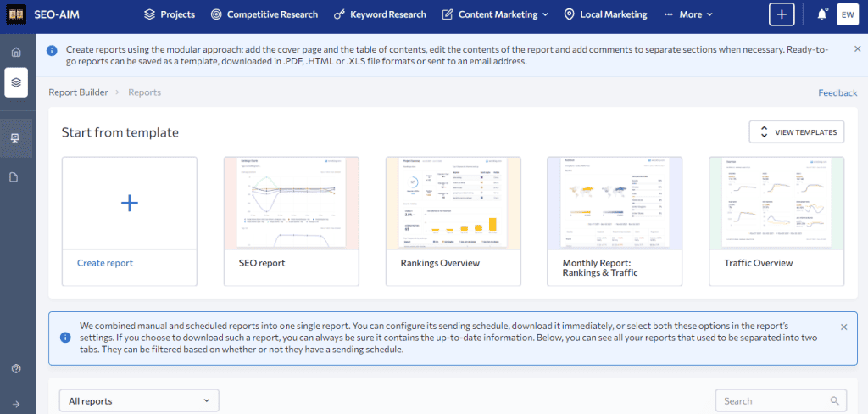Click the info icon in combined reports notice
The width and height of the screenshot is (868, 414).
tap(65, 338)
